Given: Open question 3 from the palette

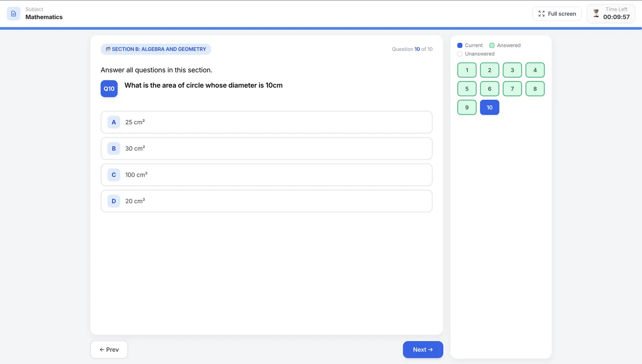Looking at the screenshot, I should pos(512,70).
